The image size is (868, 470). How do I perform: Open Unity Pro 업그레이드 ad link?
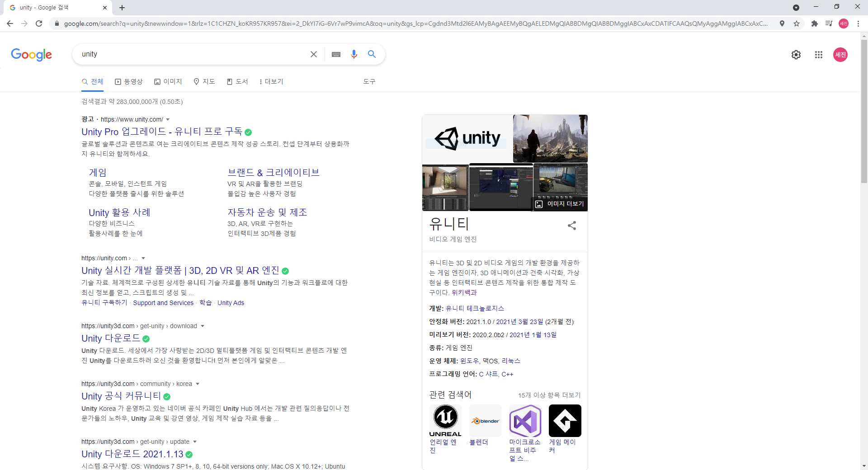tap(162, 132)
